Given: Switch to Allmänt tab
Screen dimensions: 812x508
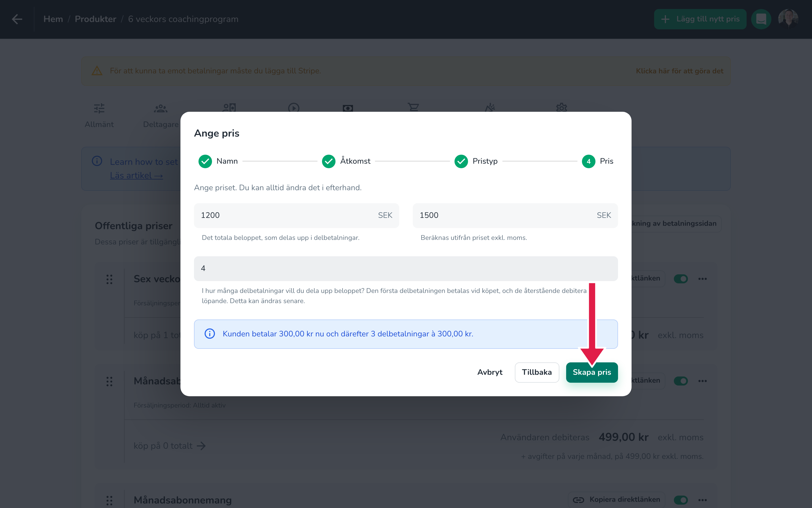Looking at the screenshot, I should click(99, 116).
